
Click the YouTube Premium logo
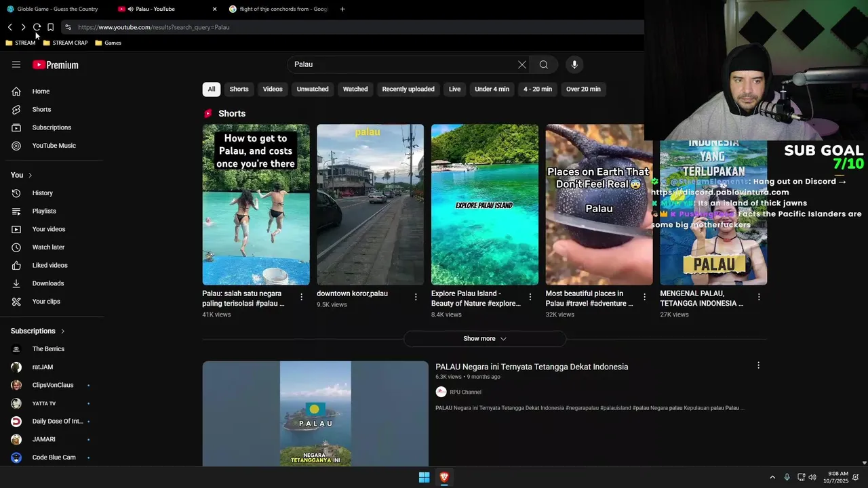56,65
